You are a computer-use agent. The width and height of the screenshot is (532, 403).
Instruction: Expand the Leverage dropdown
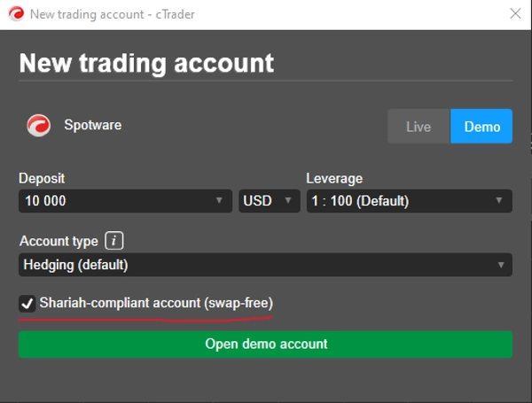click(410, 201)
